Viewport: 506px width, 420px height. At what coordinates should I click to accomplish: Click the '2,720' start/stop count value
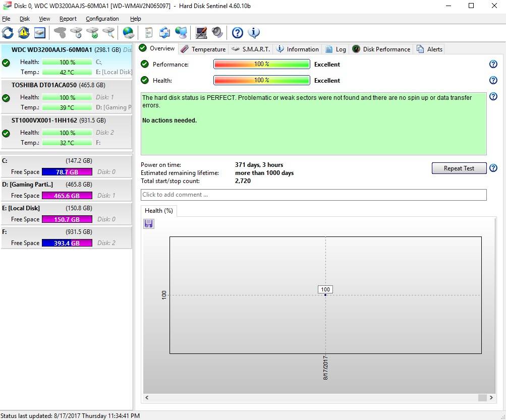243,181
